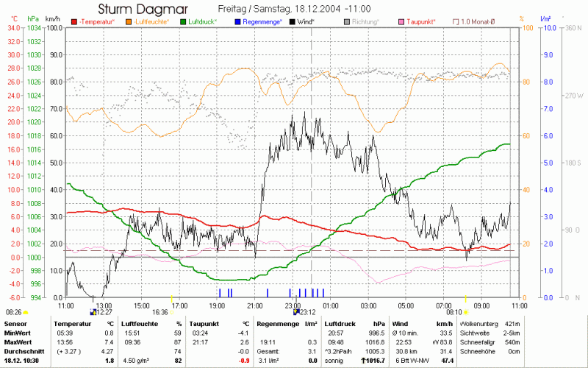Viewport: 588px width, 368px height.
Task: Click the red current dew point -0.9
Action: coord(244,361)
